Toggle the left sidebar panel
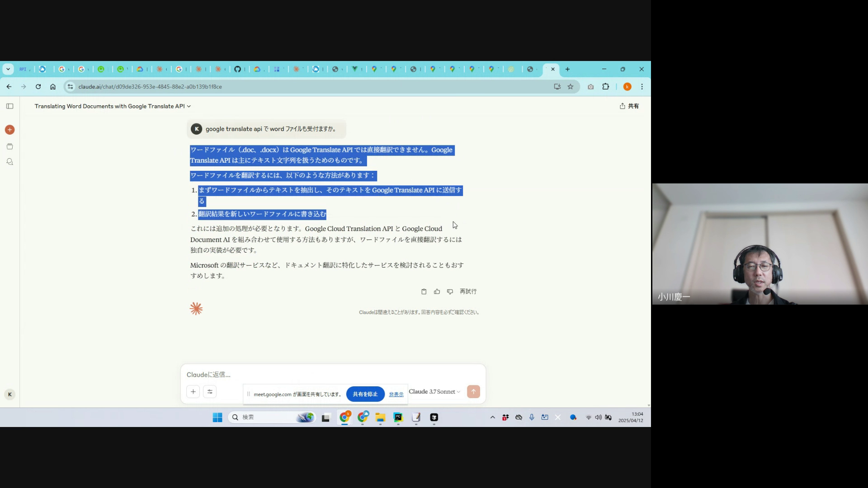The height and width of the screenshot is (488, 868). (9, 106)
